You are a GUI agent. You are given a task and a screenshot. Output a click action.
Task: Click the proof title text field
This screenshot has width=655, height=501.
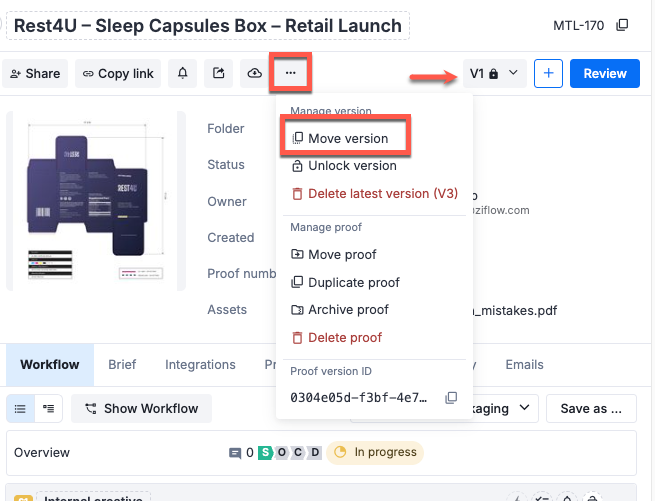click(208, 25)
